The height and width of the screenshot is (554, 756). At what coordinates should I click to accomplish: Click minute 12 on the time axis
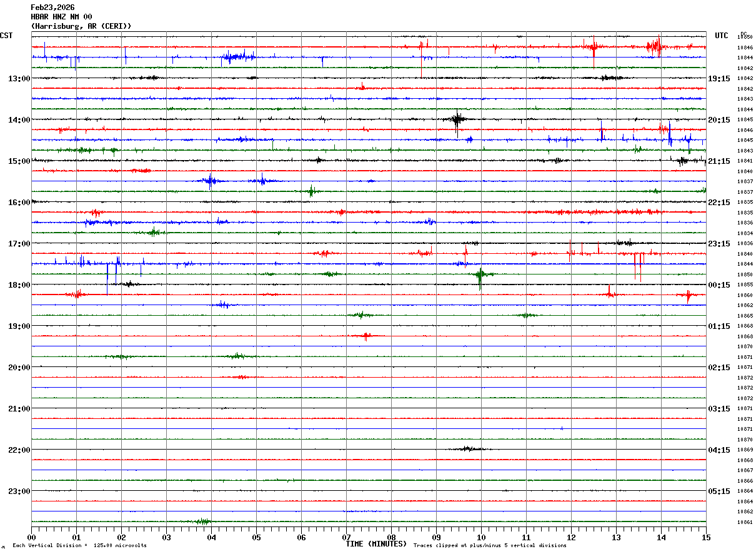click(571, 538)
